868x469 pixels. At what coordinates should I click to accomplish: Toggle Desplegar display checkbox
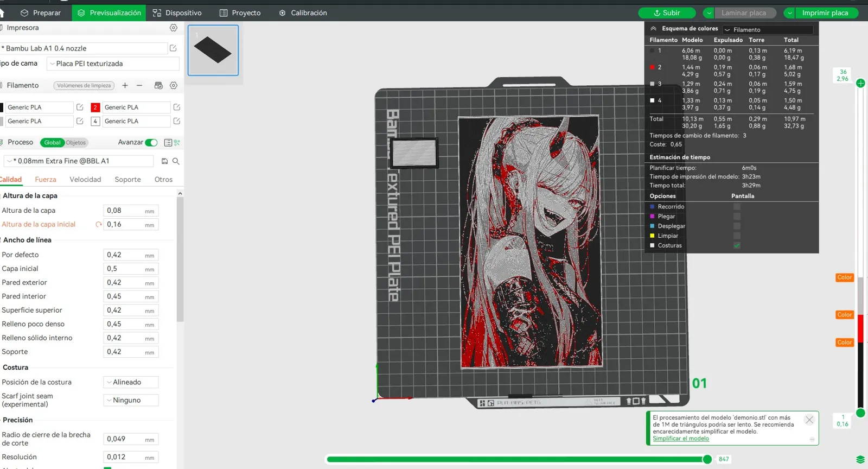point(737,226)
